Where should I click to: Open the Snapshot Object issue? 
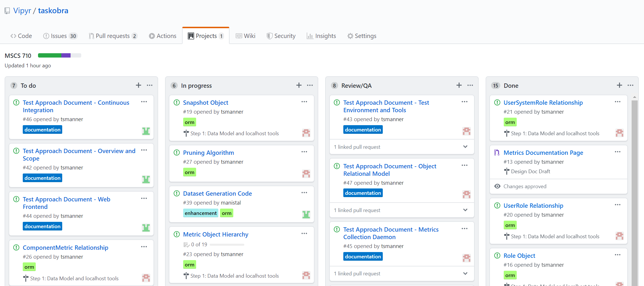click(x=206, y=102)
